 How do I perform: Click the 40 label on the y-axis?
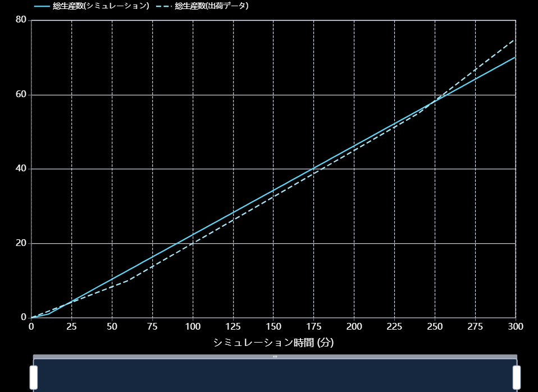(21, 169)
